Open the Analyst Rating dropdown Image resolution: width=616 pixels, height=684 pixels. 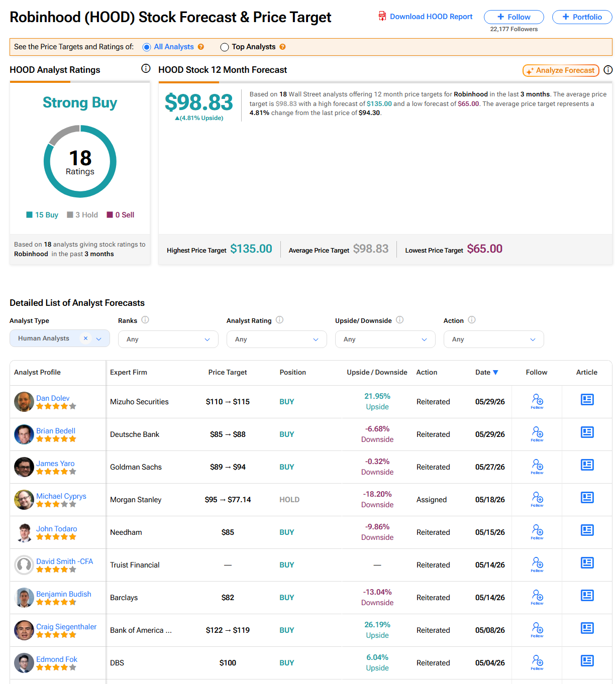pos(277,339)
